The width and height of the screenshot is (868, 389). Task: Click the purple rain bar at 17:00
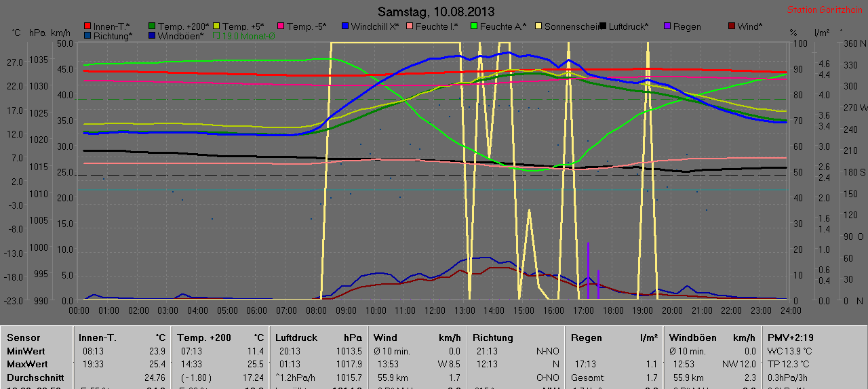(588, 270)
